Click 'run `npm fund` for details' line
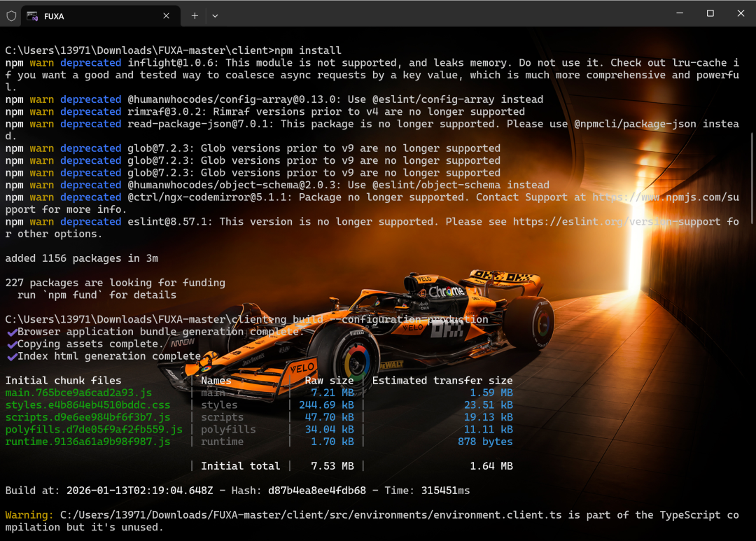Screen dimensions: 756x541 pyautogui.click(x=97, y=295)
